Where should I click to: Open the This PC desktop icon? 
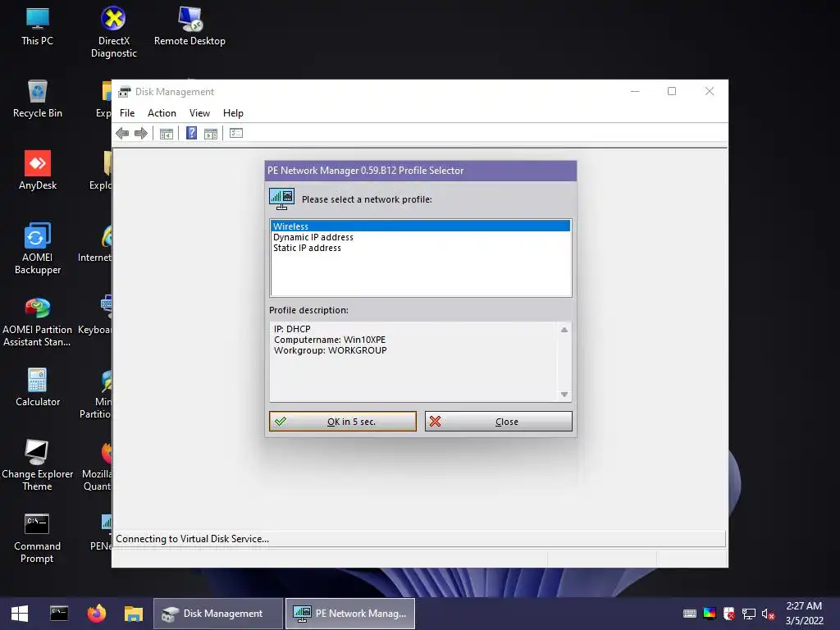tap(38, 27)
